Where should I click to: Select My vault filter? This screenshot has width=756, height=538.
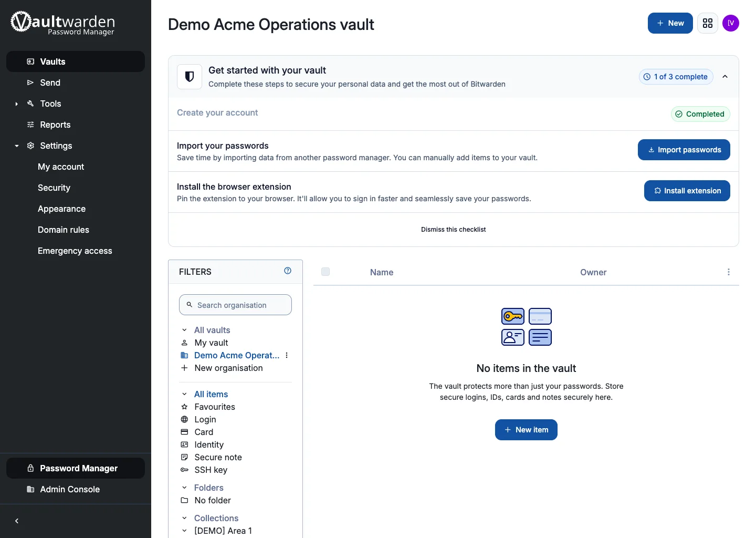(x=211, y=343)
